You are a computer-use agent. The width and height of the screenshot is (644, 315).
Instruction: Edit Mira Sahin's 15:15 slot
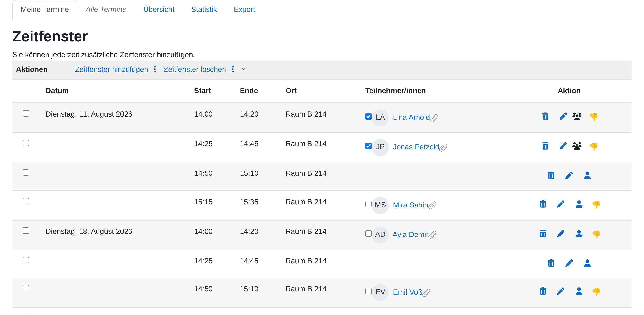click(561, 204)
